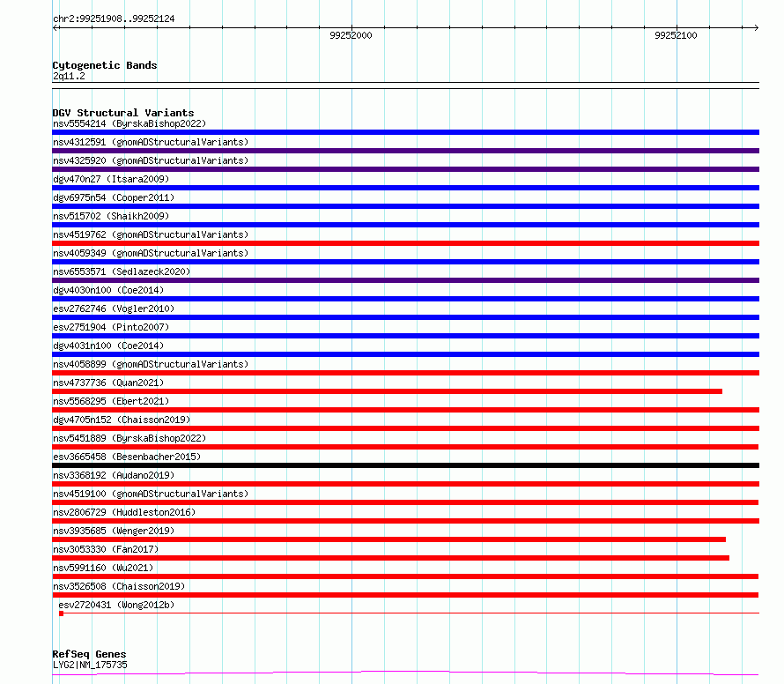
Task: Click the dgv470n27 (Itsara2009) label
Action: [x=111, y=179]
